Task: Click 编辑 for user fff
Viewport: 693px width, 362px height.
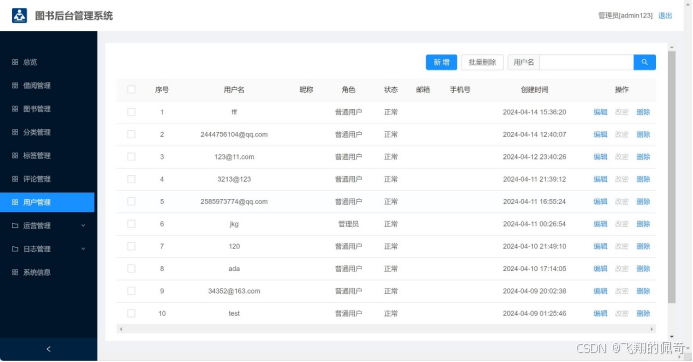Action: [x=600, y=112]
